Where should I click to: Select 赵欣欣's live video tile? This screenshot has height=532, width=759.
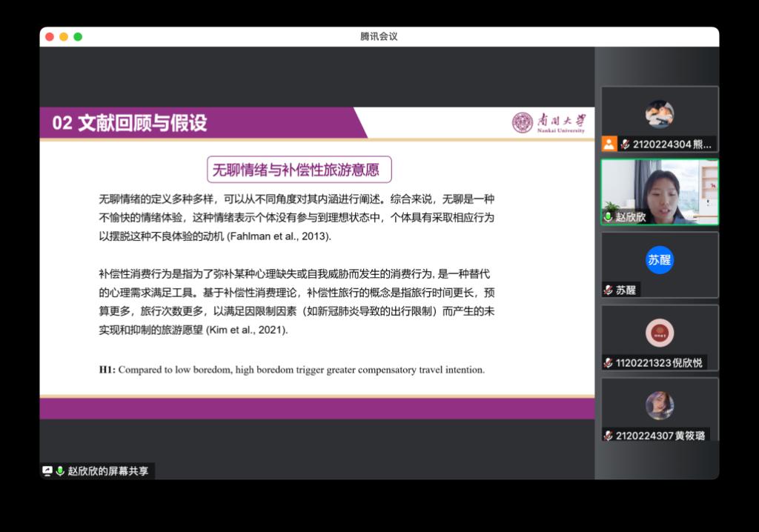(x=659, y=190)
